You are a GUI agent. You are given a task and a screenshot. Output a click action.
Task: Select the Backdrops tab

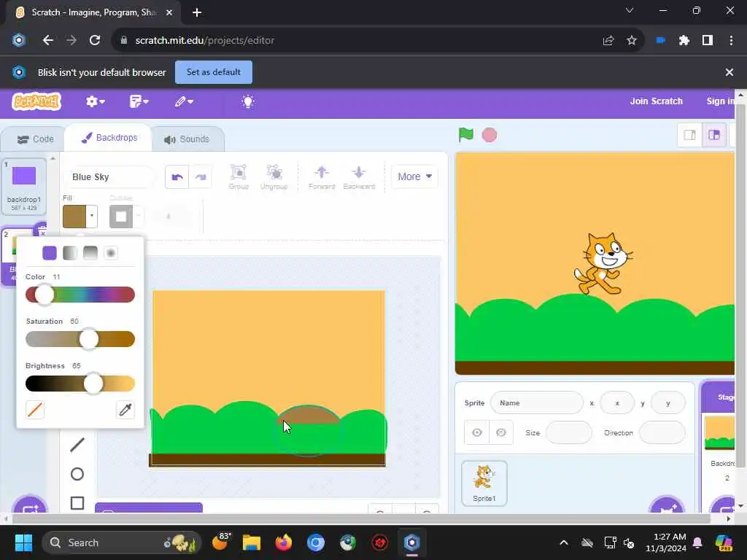109,138
